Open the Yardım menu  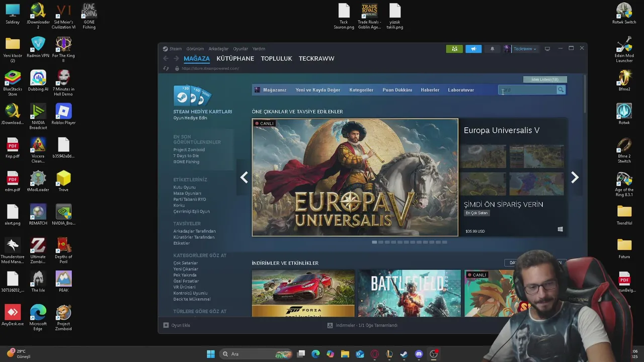pyautogui.click(x=259, y=49)
